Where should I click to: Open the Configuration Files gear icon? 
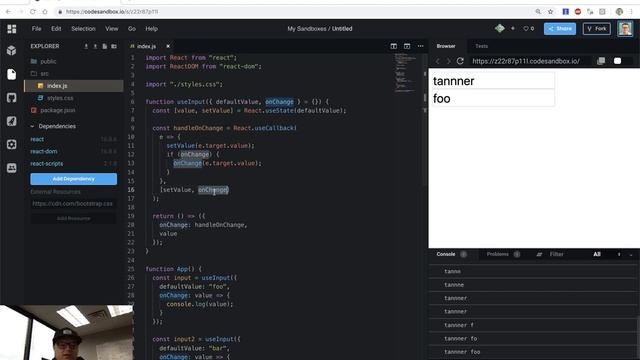point(12,144)
